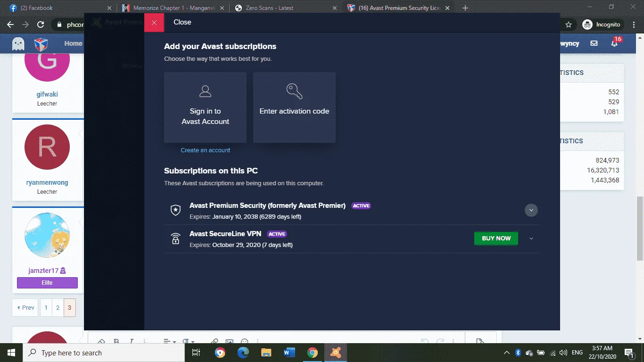Open the volume control speaker icon
The width and height of the screenshot is (644, 362).
tap(563, 353)
